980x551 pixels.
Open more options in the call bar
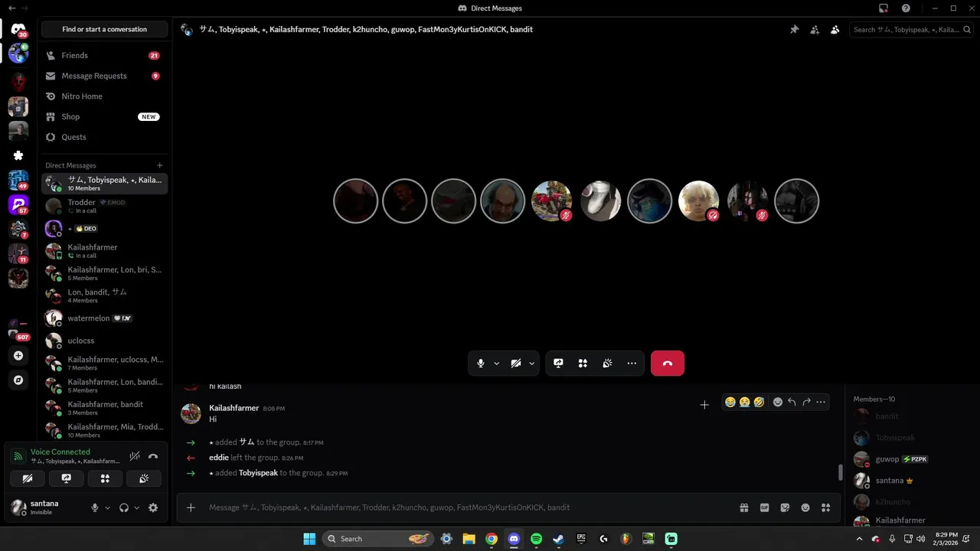[x=632, y=364]
